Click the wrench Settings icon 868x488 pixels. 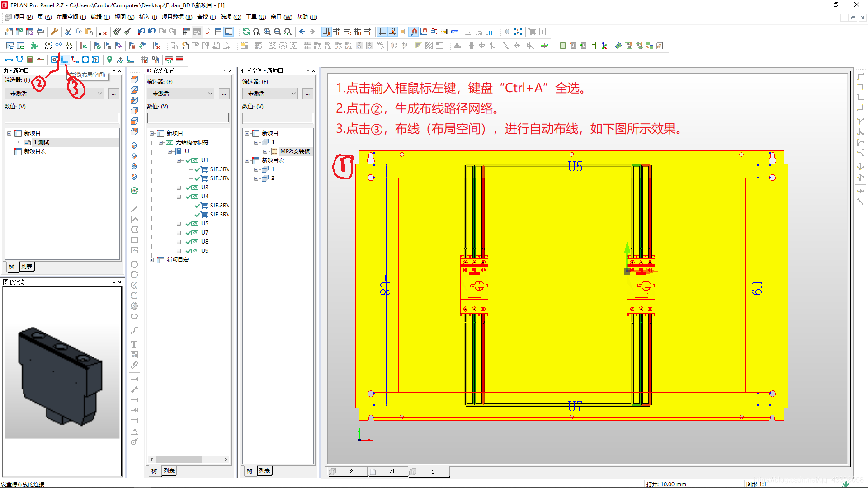(54, 32)
